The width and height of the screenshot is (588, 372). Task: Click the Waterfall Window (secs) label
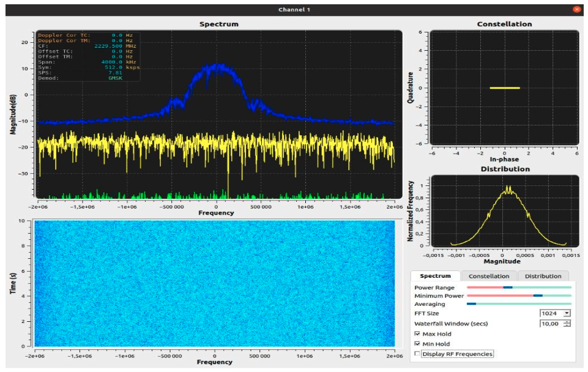point(451,324)
